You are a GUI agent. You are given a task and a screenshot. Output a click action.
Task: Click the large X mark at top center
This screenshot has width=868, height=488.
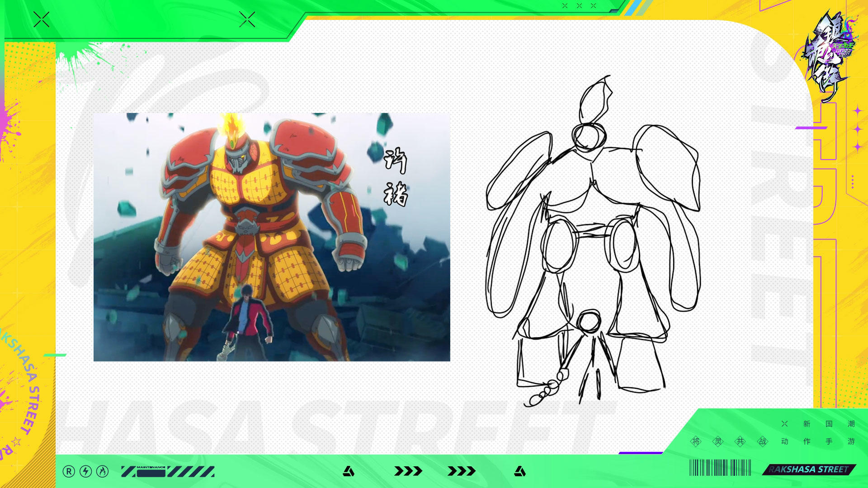point(247,19)
